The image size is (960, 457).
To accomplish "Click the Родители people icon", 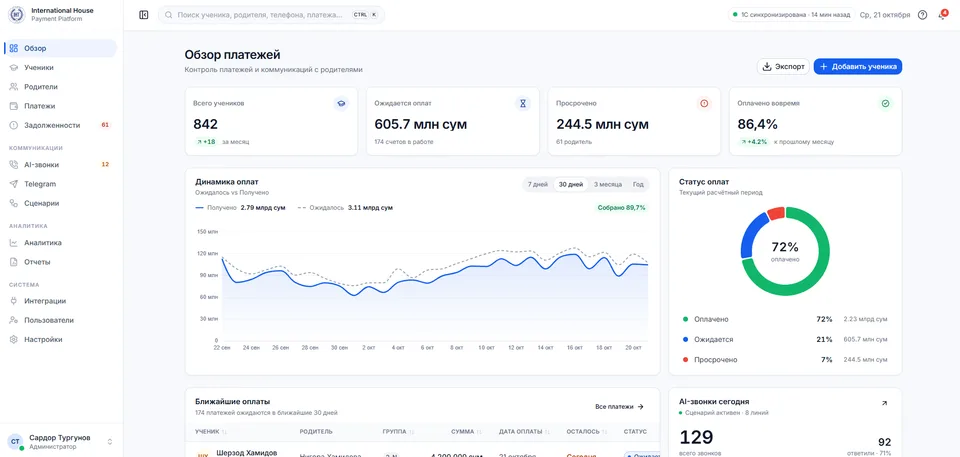I will 13,87.
